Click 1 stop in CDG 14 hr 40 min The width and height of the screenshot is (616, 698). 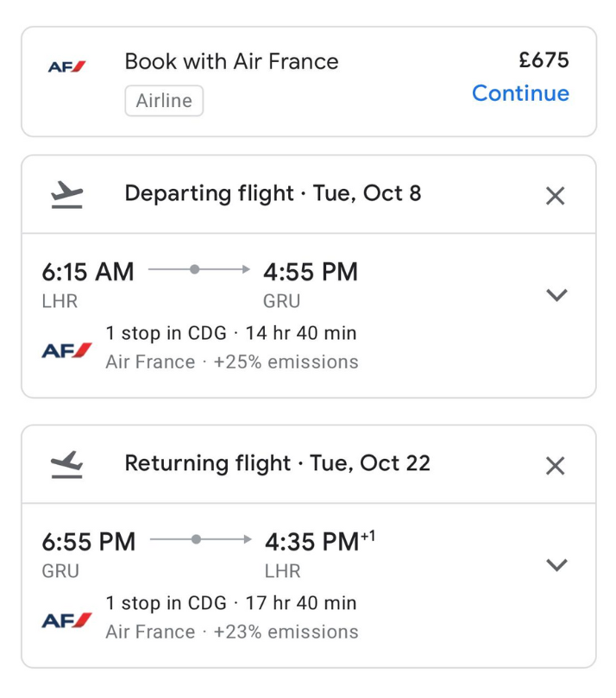230,333
